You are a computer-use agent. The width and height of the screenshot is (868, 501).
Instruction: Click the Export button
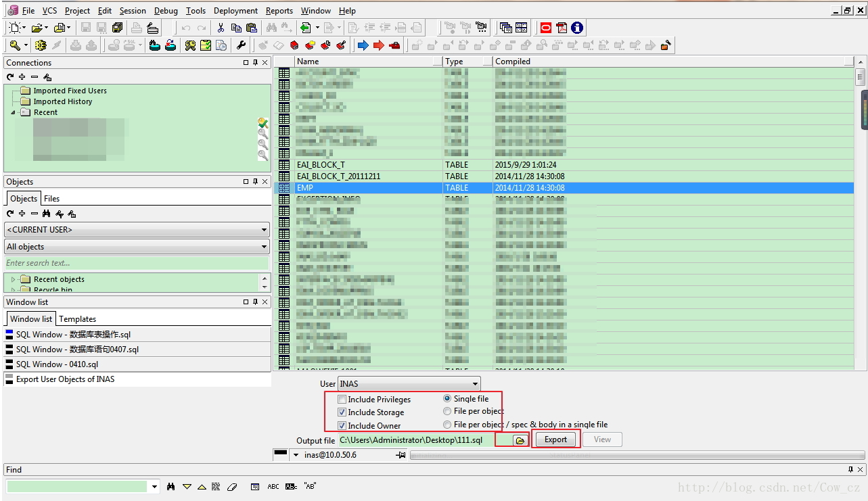[555, 439]
